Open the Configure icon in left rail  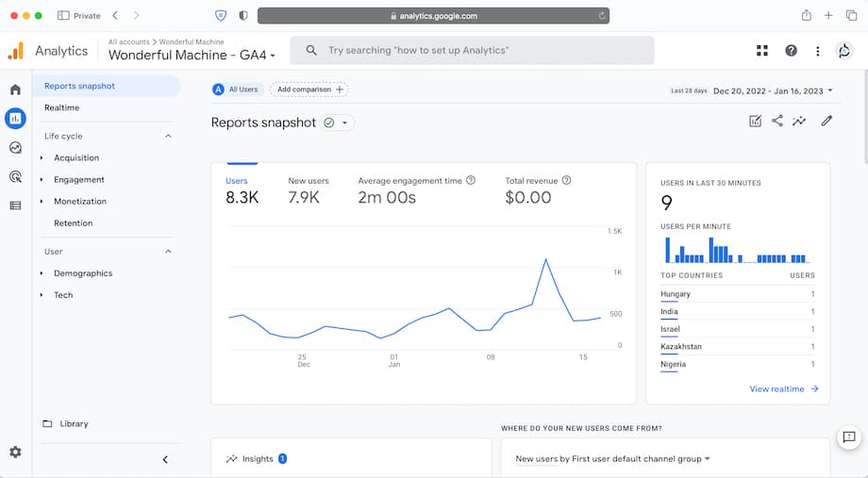(x=15, y=206)
